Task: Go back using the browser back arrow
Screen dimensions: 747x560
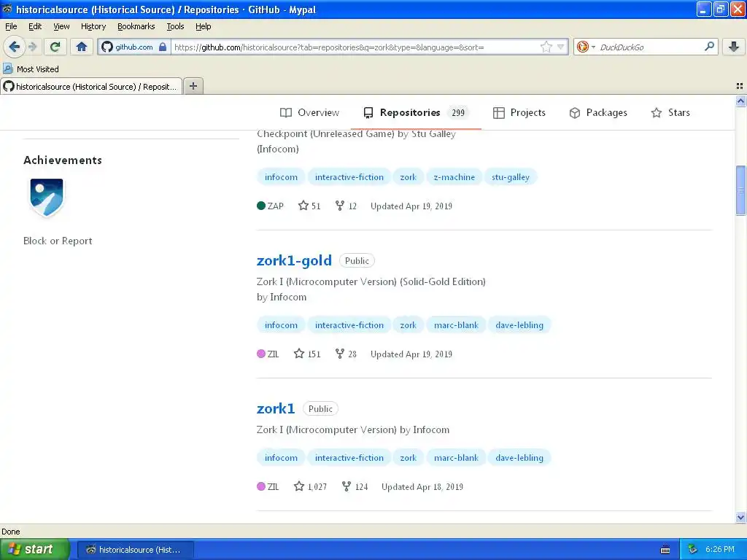Action: pyautogui.click(x=14, y=47)
